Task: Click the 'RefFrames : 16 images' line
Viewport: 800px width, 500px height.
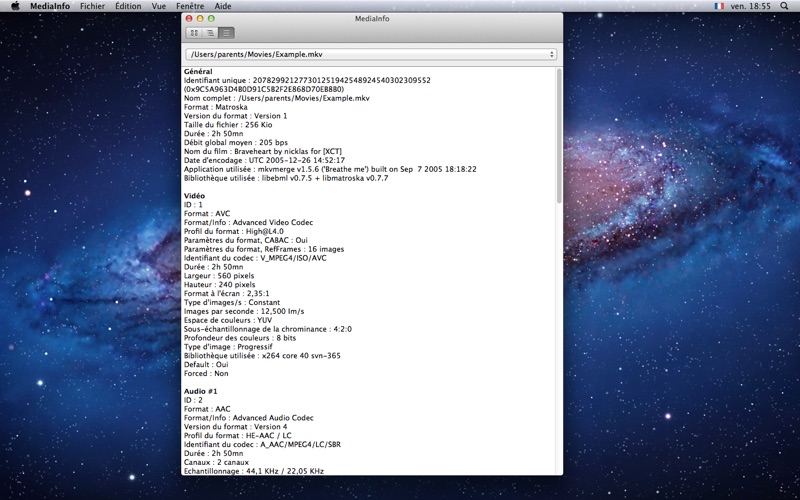Action: point(264,249)
